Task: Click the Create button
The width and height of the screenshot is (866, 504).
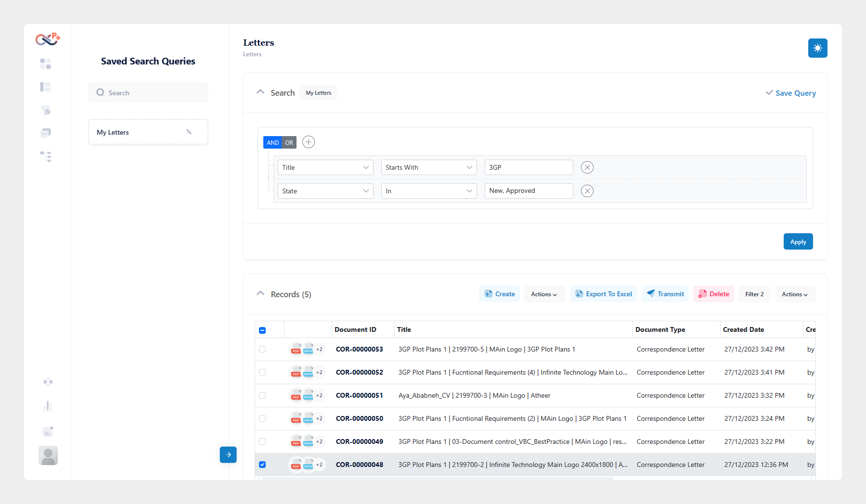Action: [499, 294]
